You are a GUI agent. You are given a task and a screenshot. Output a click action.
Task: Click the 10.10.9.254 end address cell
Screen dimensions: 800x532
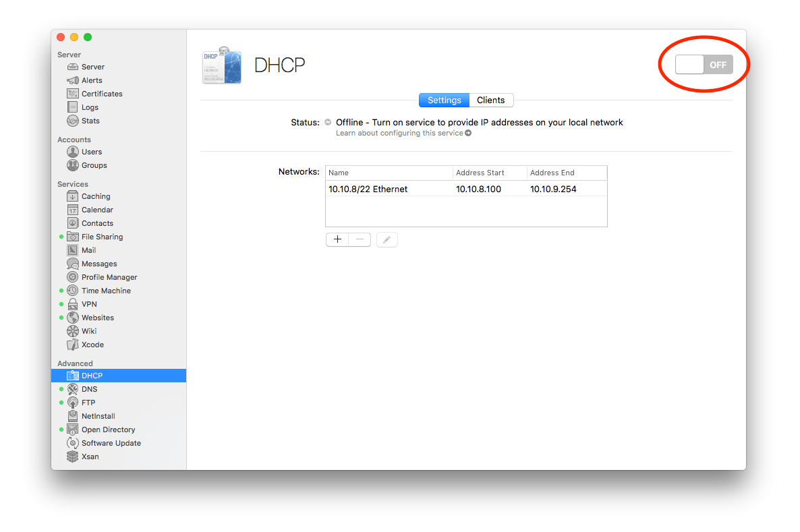(553, 189)
